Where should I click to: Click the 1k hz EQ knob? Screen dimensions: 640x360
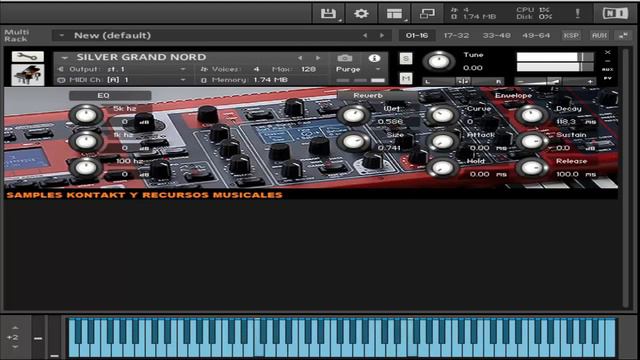[86, 141]
